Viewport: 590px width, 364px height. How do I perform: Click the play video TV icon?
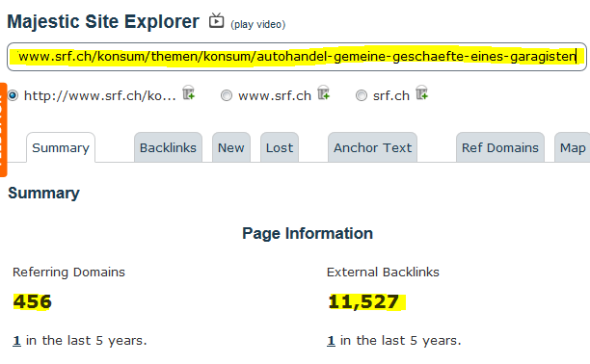pos(216,20)
